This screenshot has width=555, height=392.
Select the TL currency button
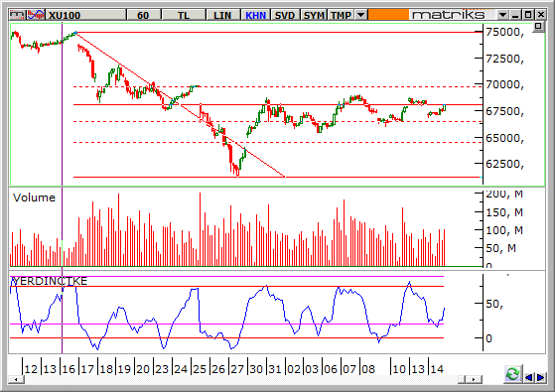pos(184,15)
